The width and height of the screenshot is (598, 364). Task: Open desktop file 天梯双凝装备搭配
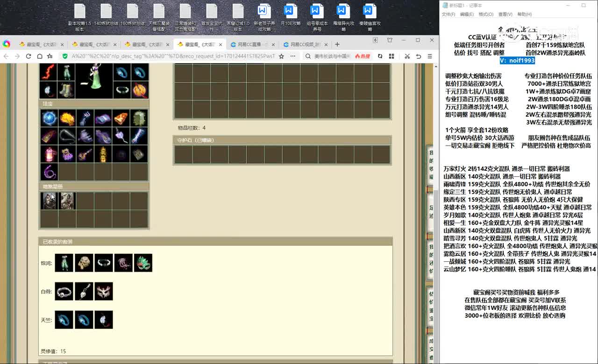pyautogui.click(x=159, y=18)
